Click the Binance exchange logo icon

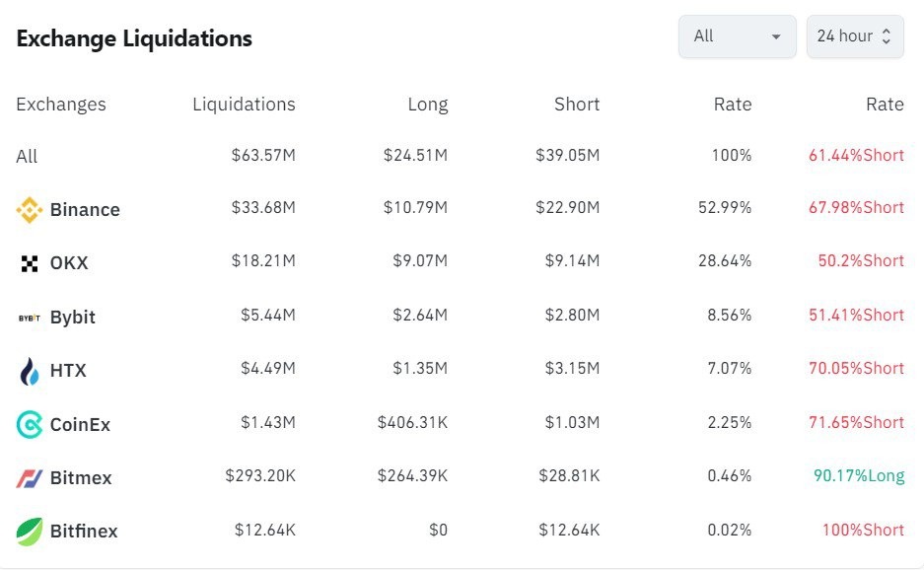pos(30,210)
